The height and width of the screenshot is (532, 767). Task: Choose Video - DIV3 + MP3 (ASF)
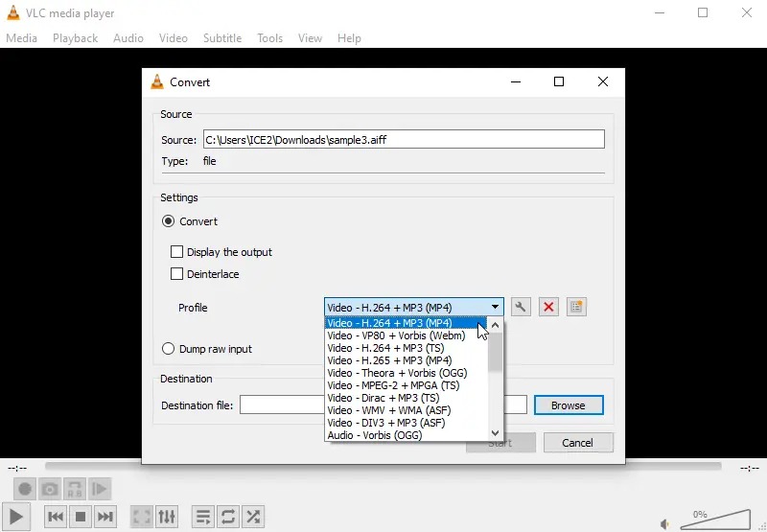point(406,423)
